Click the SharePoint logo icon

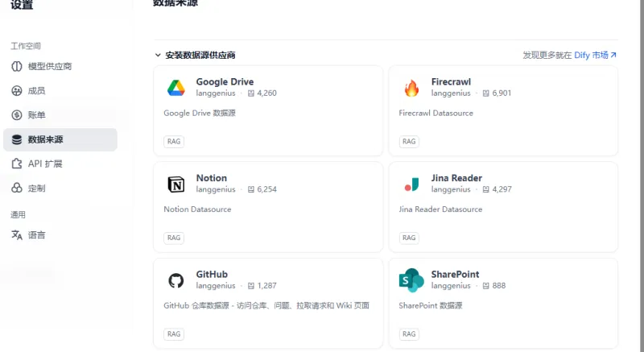[411, 280]
